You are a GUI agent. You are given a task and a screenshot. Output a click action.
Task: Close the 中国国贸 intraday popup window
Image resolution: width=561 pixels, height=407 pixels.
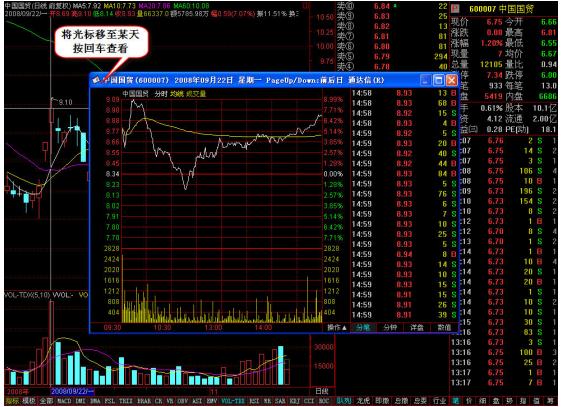coord(452,80)
